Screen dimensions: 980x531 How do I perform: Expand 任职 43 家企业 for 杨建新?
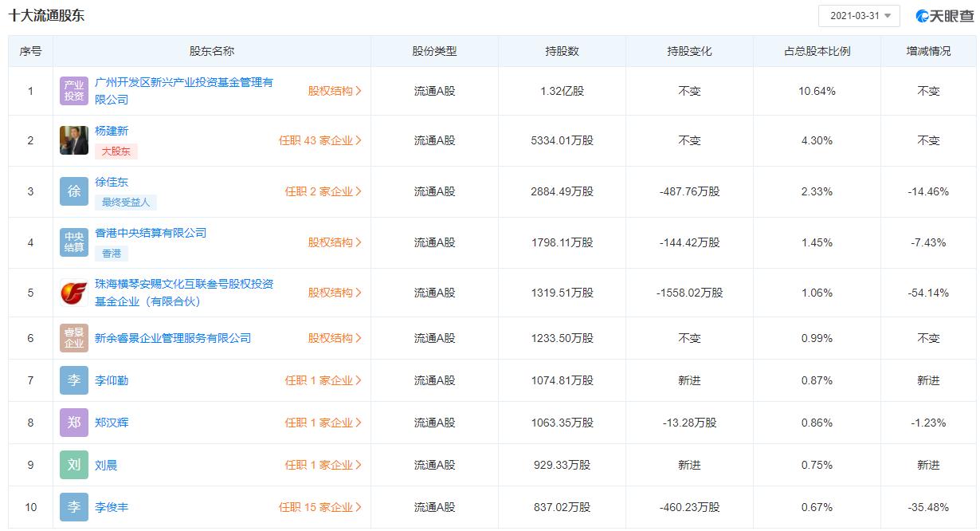(320, 140)
